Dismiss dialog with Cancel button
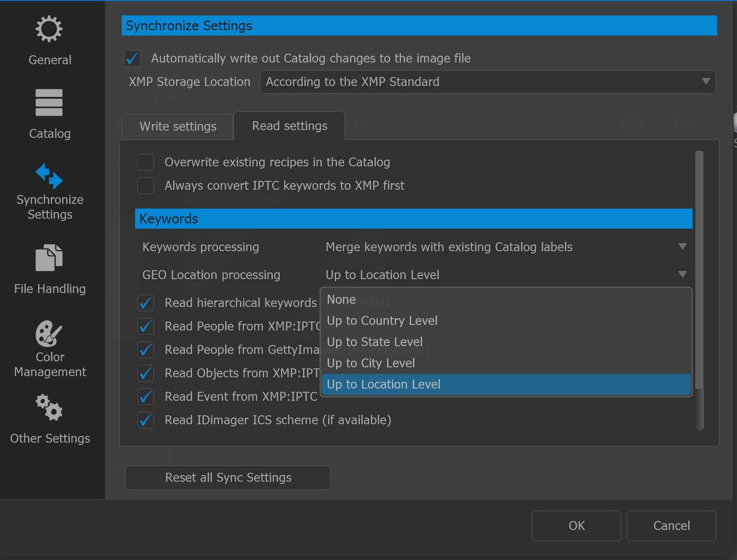The width and height of the screenshot is (737, 560). pyautogui.click(x=671, y=526)
